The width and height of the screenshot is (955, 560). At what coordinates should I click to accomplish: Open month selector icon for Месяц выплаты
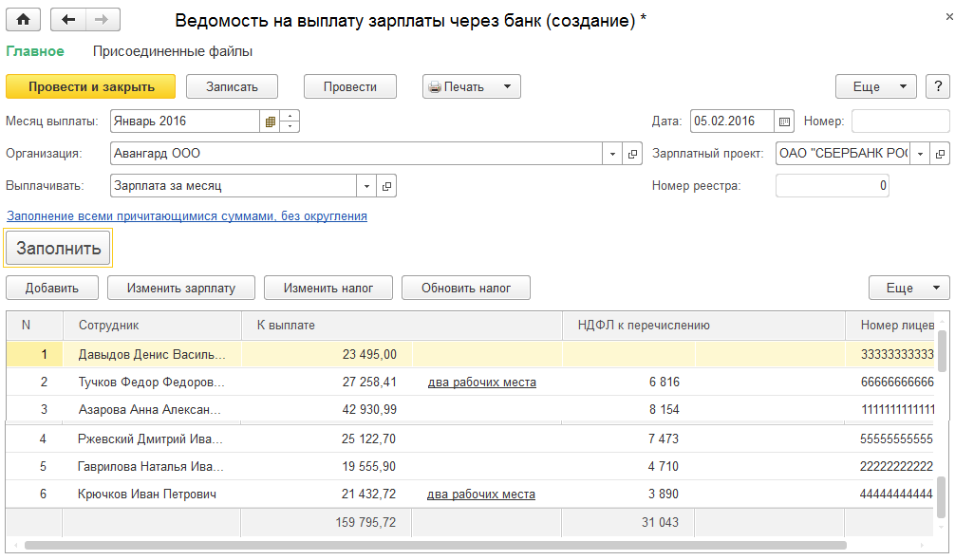(271, 121)
